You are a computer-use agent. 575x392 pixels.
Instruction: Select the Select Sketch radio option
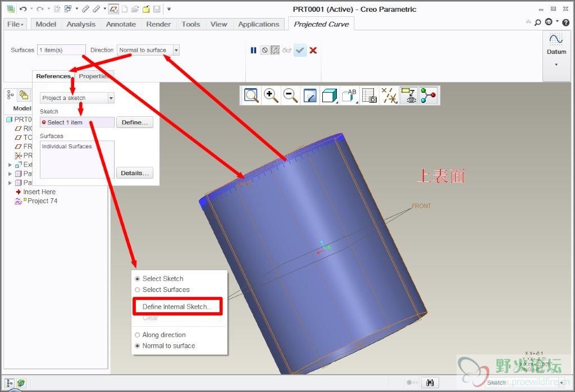pos(138,279)
